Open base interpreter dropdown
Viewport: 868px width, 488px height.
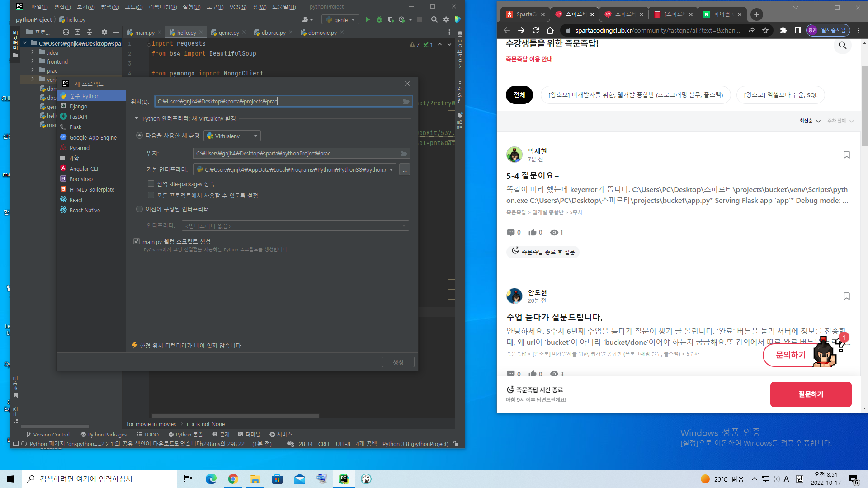(295, 169)
